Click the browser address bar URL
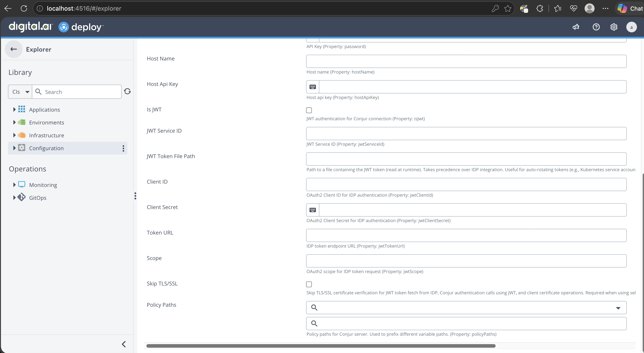The width and height of the screenshot is (644, 353). (84, 8)
